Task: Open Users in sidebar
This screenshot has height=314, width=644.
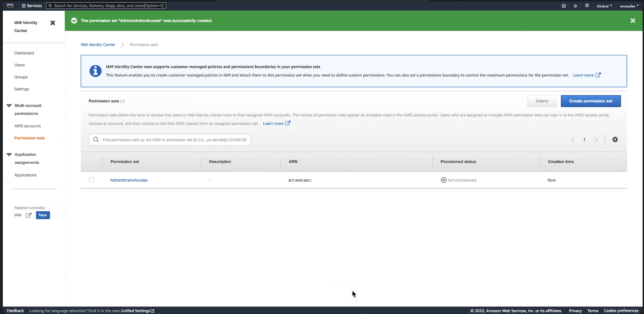Action: (19, 65)
